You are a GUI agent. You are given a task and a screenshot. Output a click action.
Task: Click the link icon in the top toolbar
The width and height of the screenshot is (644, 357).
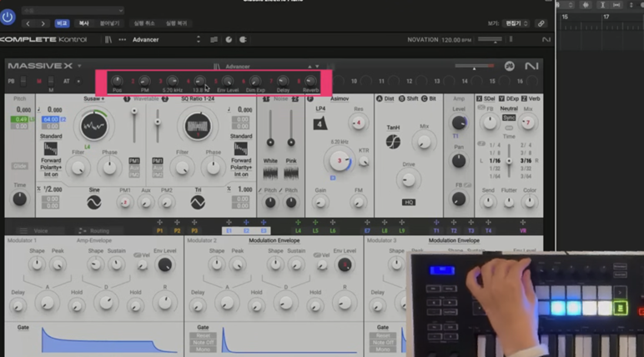click(541, 23)
